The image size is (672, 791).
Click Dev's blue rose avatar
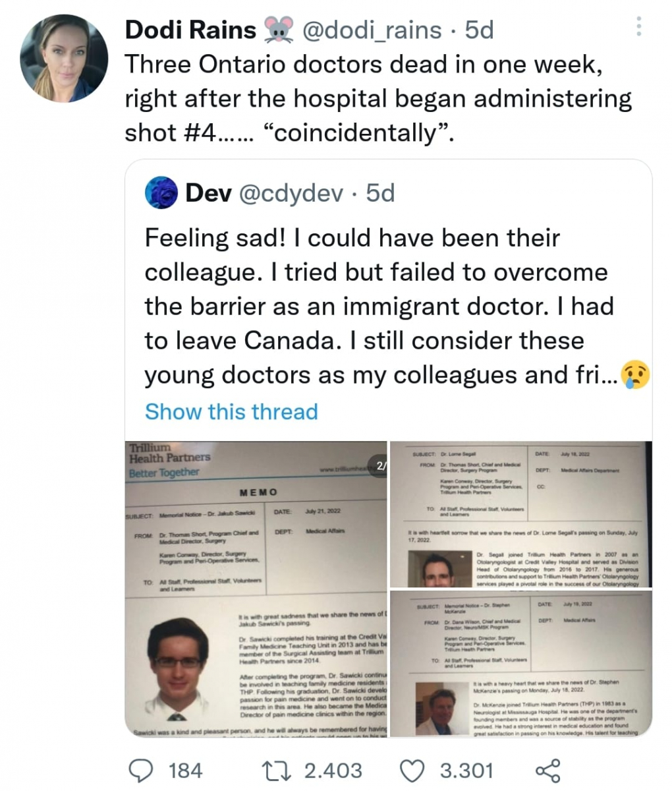click(x=161, y=193)
